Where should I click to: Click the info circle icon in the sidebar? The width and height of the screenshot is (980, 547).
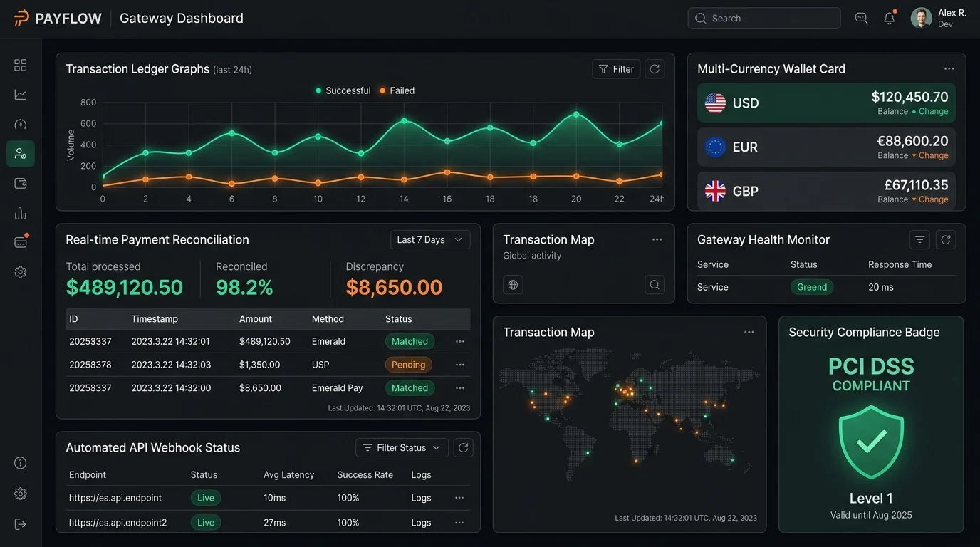point(21,463)
